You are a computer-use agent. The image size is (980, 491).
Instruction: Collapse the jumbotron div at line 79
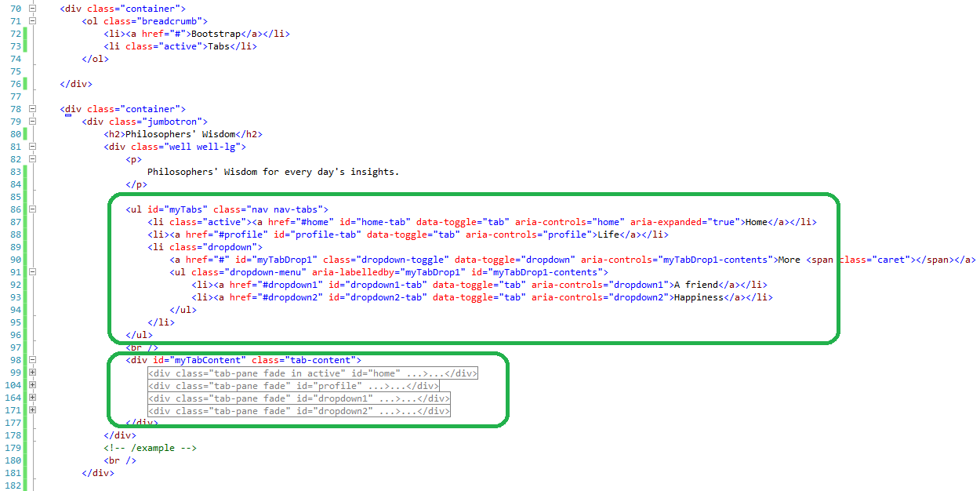32,121
